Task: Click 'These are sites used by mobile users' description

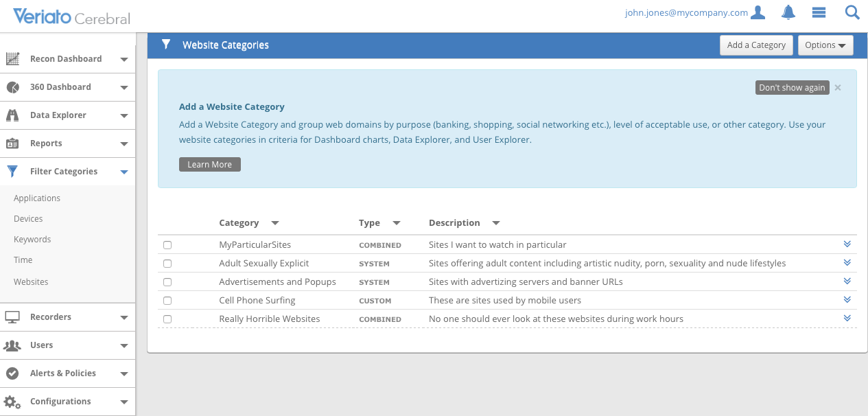Action: click(x=505, y=300)
